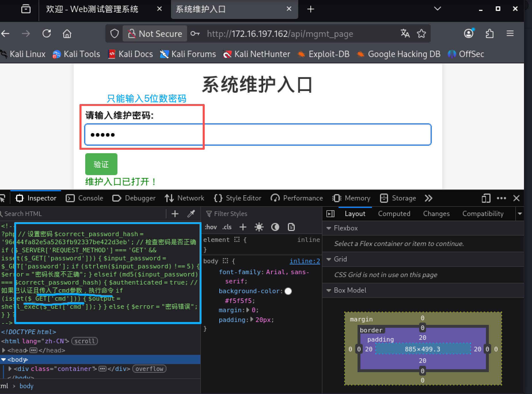Open the Firefox hamburger menu
532x394 pixels.
click(x=510, y=34)
